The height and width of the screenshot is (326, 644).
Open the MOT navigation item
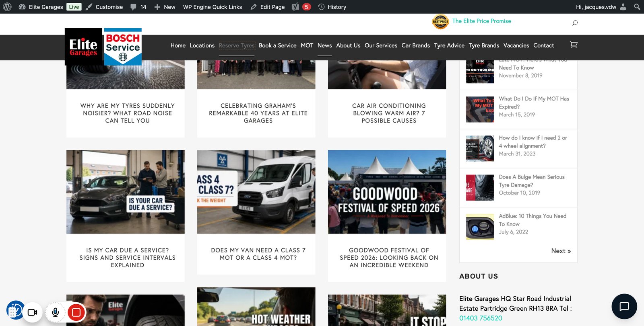(x=307, y=45)
